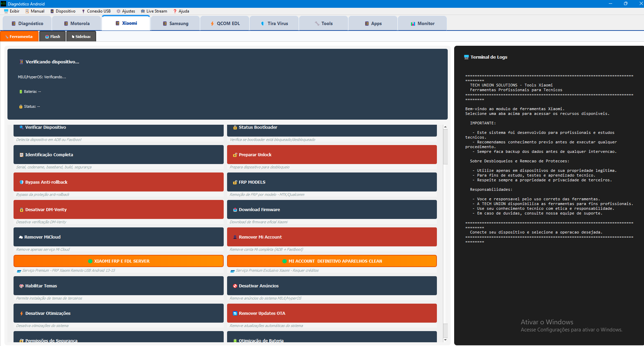Switch to the Motorola tab
Screen dimensions: 644x346
click(77, 24)
